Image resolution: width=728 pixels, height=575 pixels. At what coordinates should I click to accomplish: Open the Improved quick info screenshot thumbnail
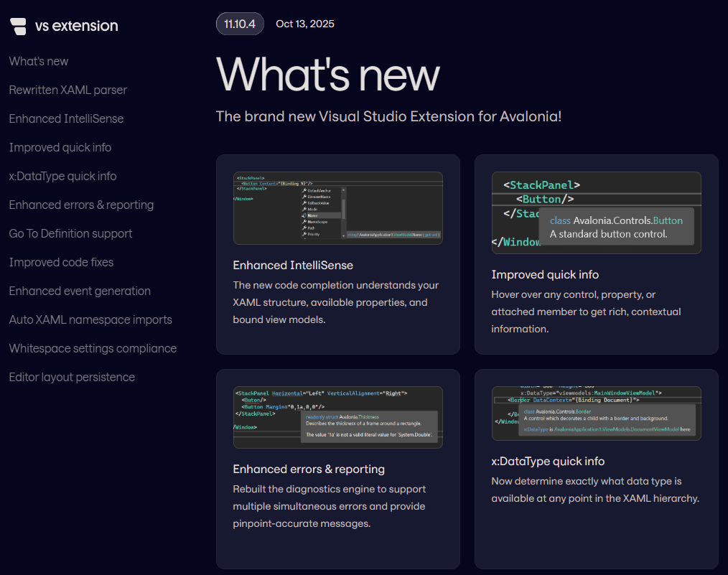(x=596, y=212)
